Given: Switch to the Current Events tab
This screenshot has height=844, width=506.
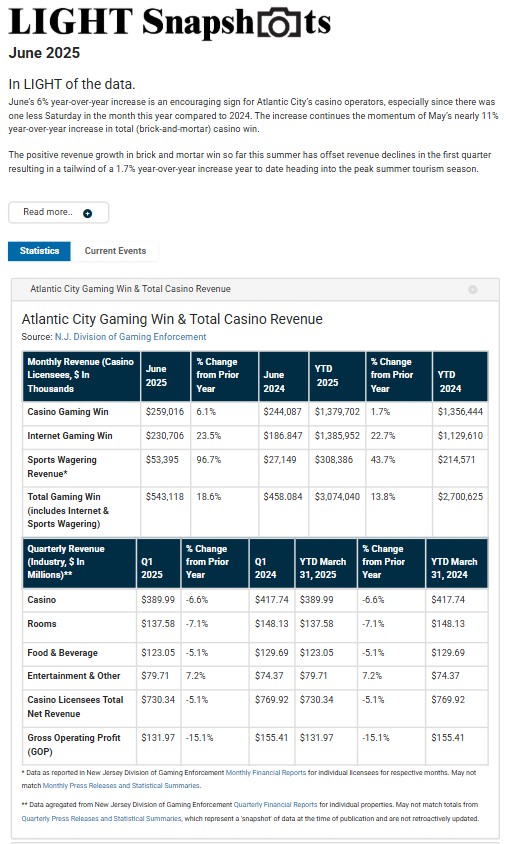Looking at the screenshot, I should pyautogui.click(x=115, y=251).
